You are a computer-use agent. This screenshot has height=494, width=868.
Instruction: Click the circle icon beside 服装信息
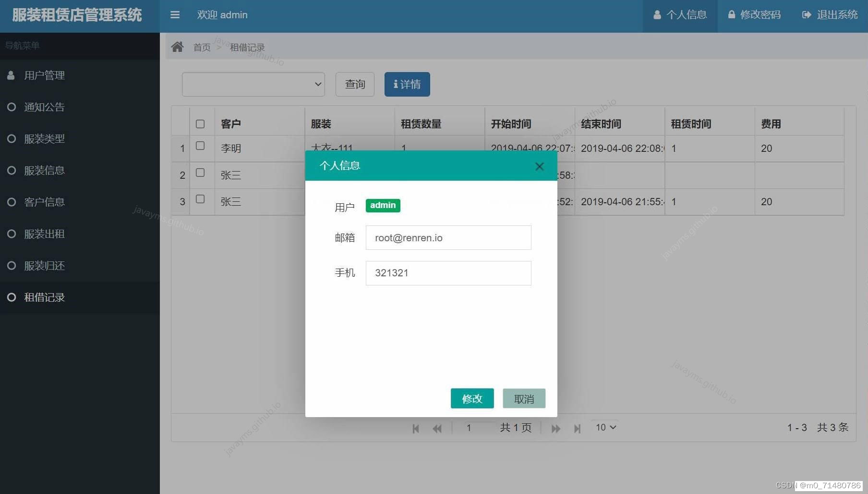tap(12, 170)
